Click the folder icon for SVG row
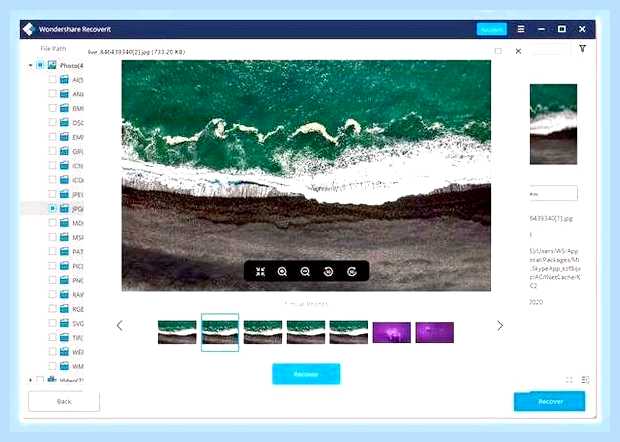620x442 pixels. (x=64, y=323)
